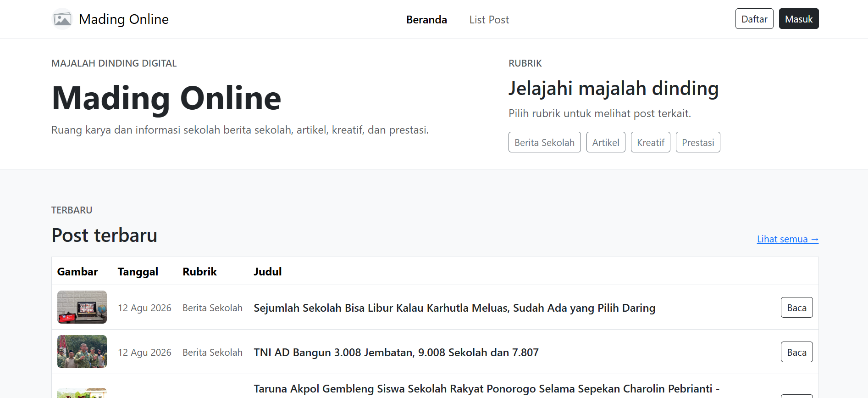This screenshot has height=398, width=868.
Task: Open thumbnail of the Karhutla school post
Action: pos(82,307)
